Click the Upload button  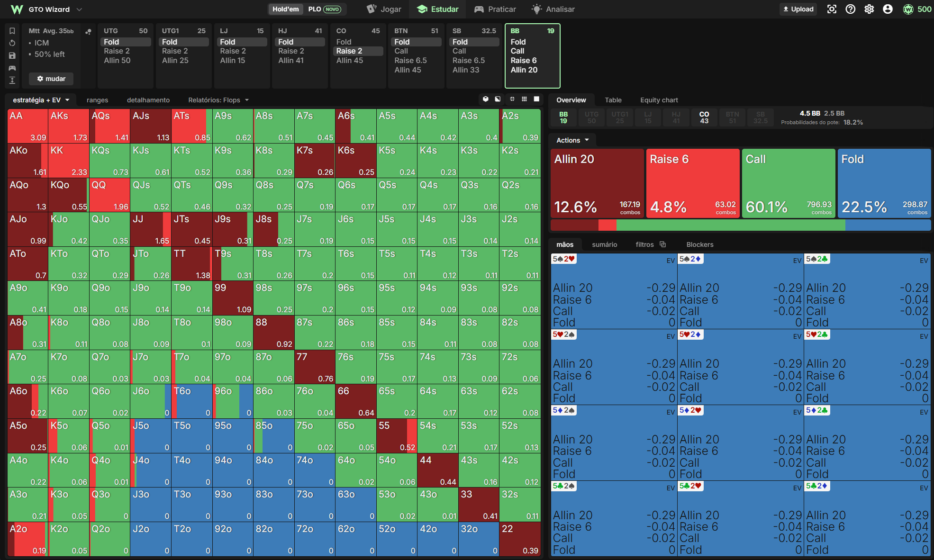click(798, 9)
